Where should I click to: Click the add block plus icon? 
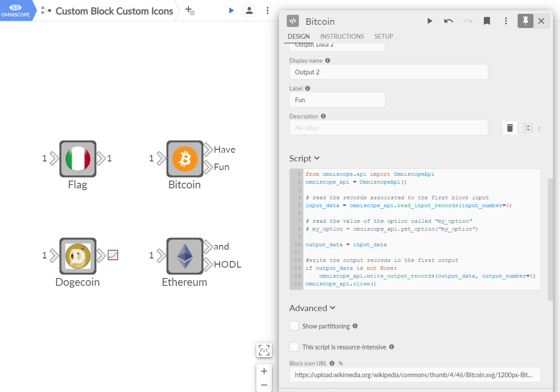point(190,10)
